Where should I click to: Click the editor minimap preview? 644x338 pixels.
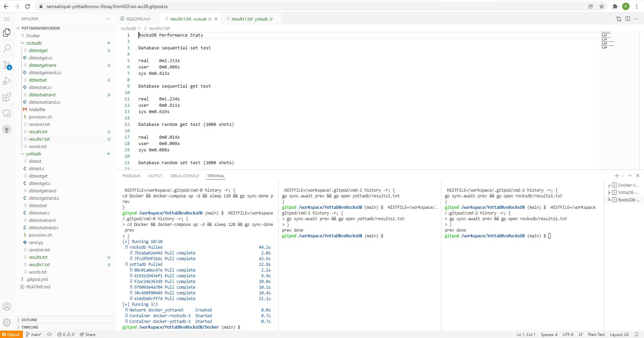608,40
